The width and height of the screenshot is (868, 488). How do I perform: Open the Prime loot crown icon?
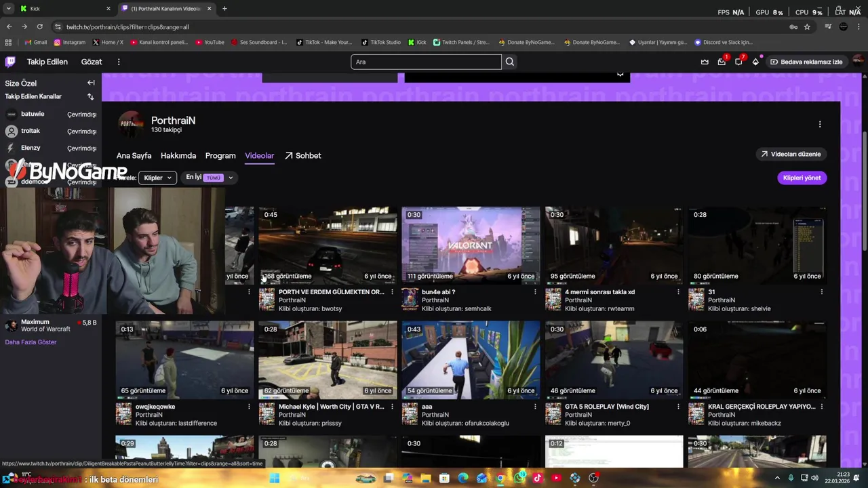[705, 62]
